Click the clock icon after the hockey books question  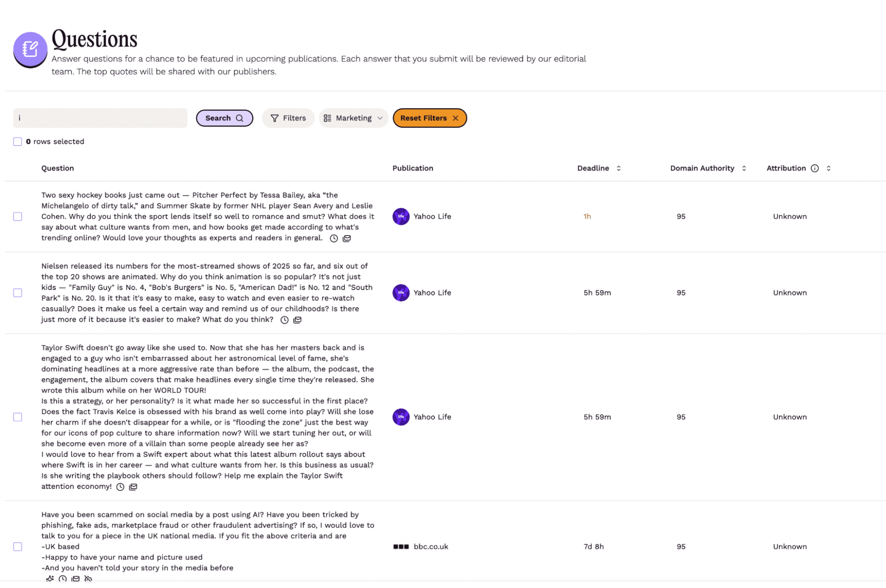coord(334,238)
